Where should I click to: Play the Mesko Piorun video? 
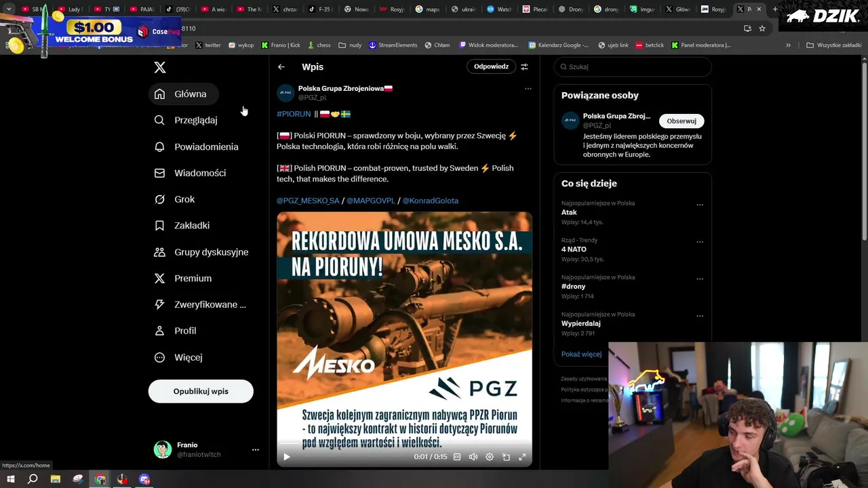[x=286, y=457]
